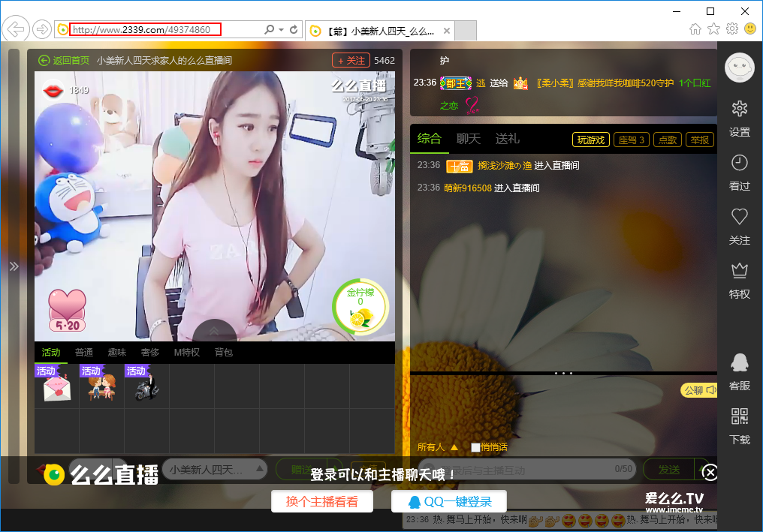The height and width of the screenshot is (532, 763).
Task: Open the favorites star icon
Action: [x=713, y=29]
